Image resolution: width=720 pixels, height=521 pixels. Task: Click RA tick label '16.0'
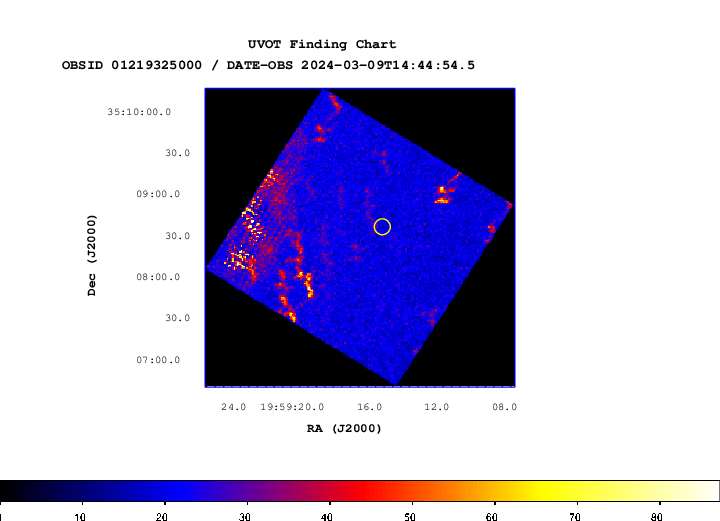click(x=370, y=407)
